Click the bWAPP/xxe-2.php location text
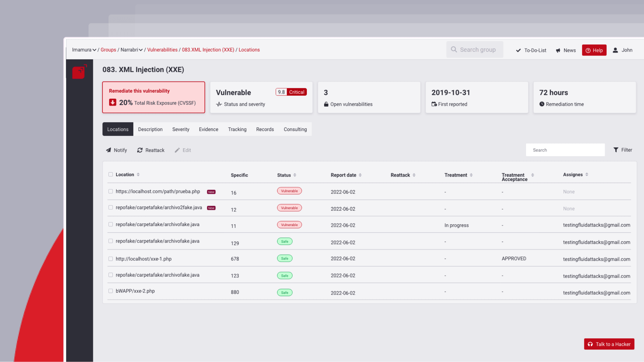The width and height of the screenshot is (644, 362). 135,291
